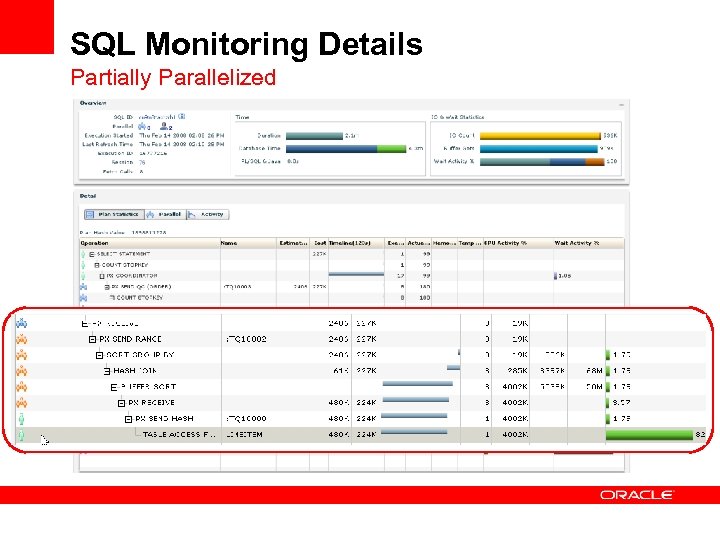
Task: Click the orange group icon beside SORT GROUP BY
Action: 22,355
